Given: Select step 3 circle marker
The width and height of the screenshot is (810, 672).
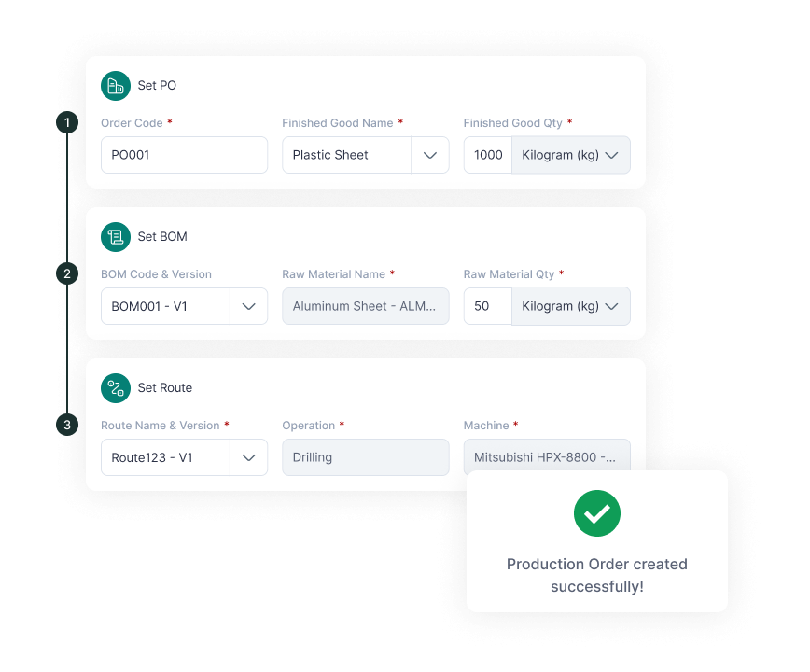Looking at the screenshot, I should point(66,425).
